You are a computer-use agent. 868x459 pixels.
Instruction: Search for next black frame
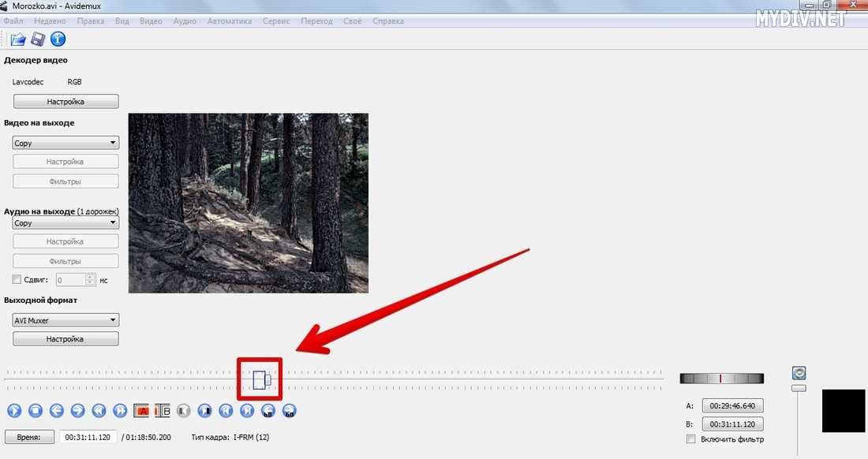click(205, 411)
